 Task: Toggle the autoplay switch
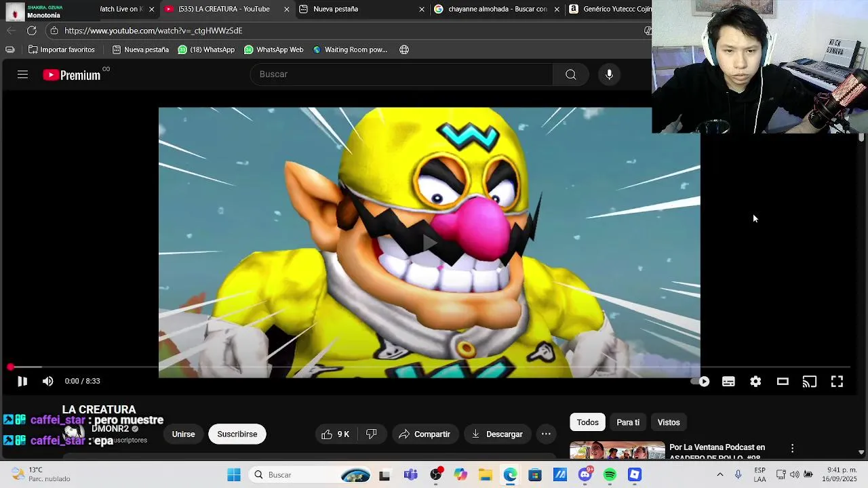pyautogui.click(x=701, y=382)
